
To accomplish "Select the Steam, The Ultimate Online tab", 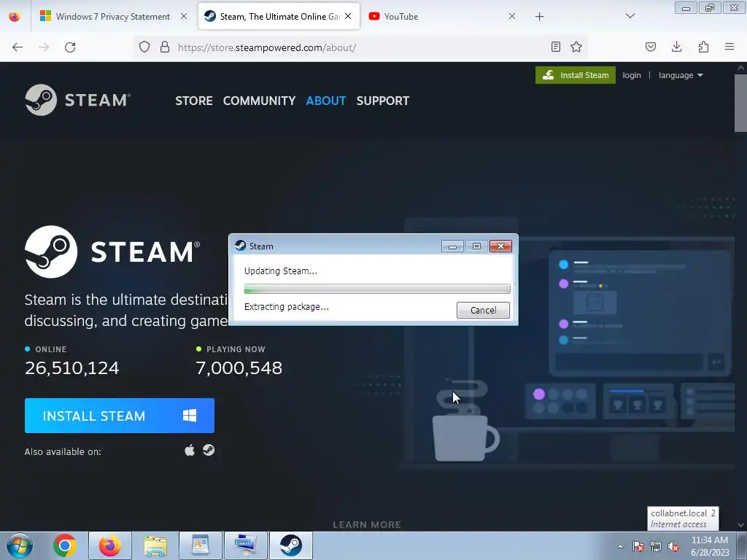I will pyautogui.click(x=279, y=17).
